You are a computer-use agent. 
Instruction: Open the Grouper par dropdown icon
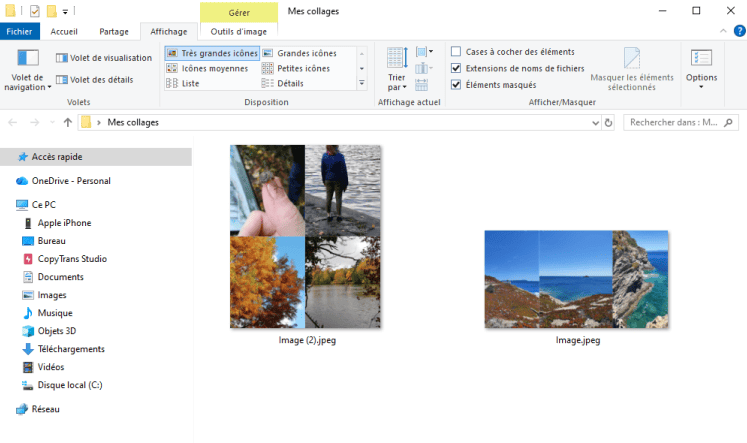424,51
